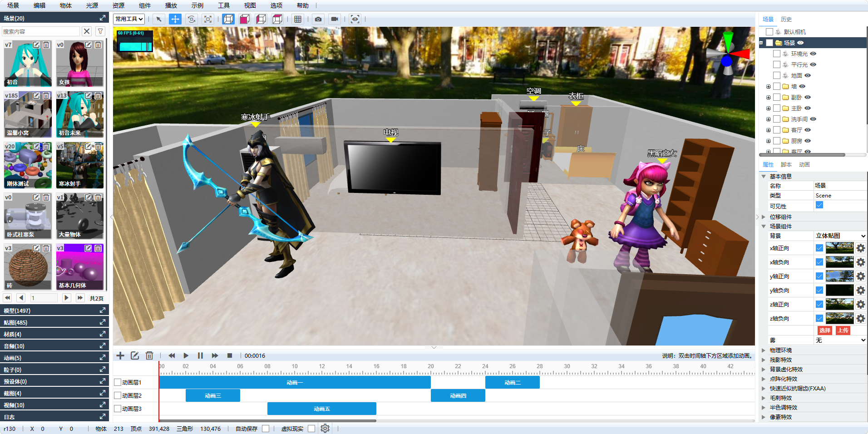
Task: Play the animation timeline
Action: pos(186,355)
